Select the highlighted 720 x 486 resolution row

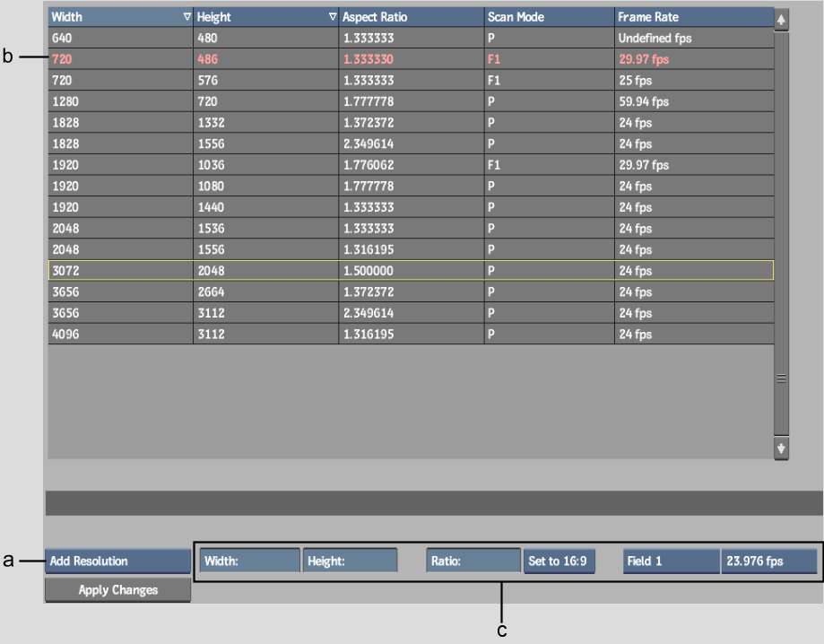tap(411, 59)
